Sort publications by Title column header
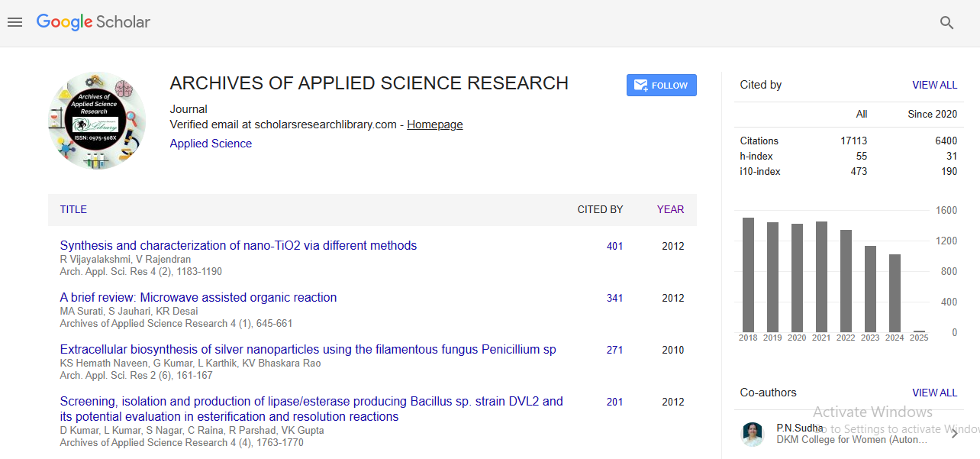The image size is (980, 459). coord(73,209)
